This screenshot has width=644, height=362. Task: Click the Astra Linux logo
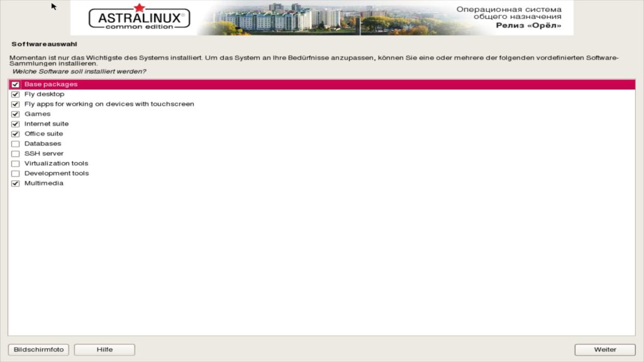[139, 17]
